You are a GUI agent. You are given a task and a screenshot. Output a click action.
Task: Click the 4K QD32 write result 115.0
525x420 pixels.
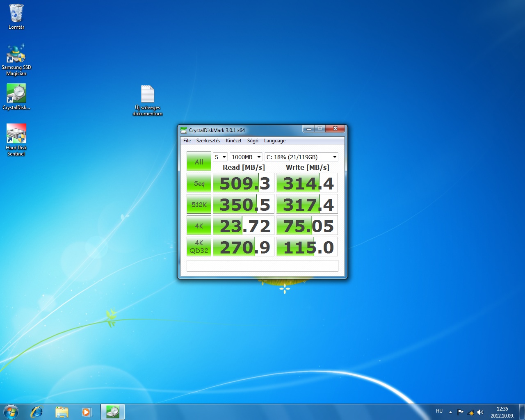tap(307, 247)
